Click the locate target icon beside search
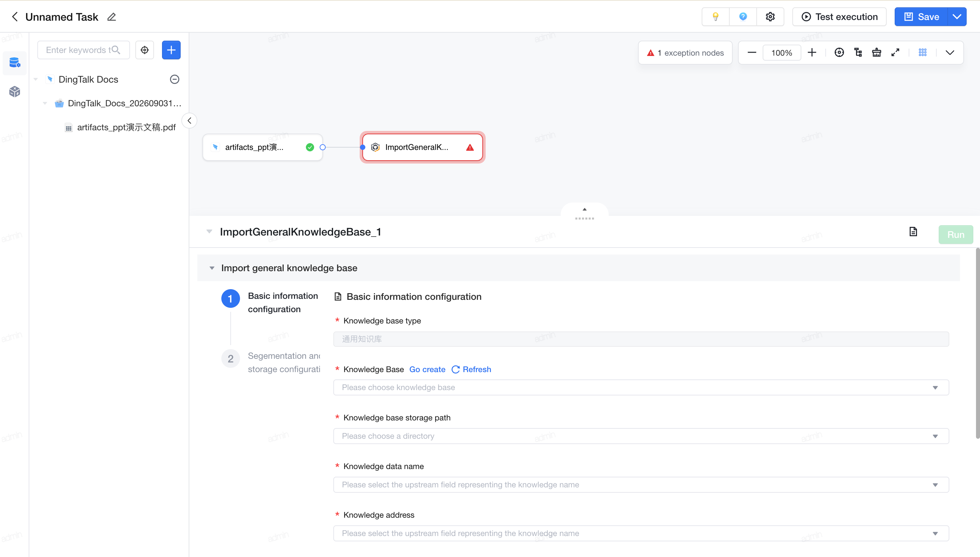Screen dimensions: 980x557 pos(145,50)
